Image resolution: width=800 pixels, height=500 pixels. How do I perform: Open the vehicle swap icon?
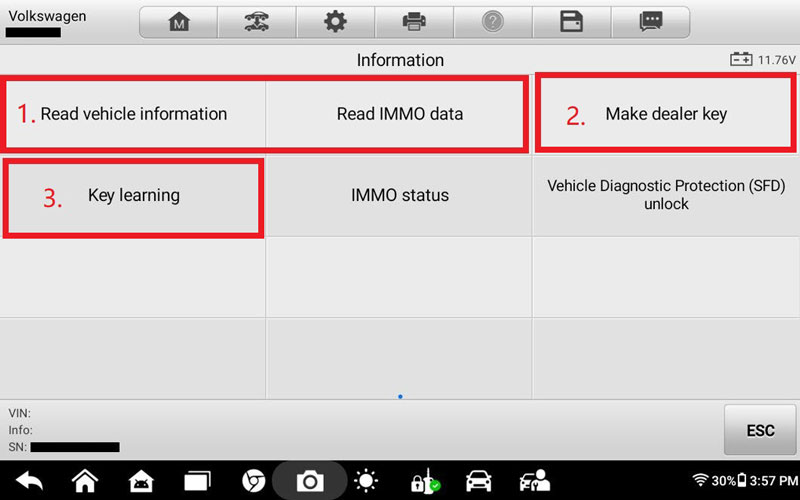click(x=257, y=22)
